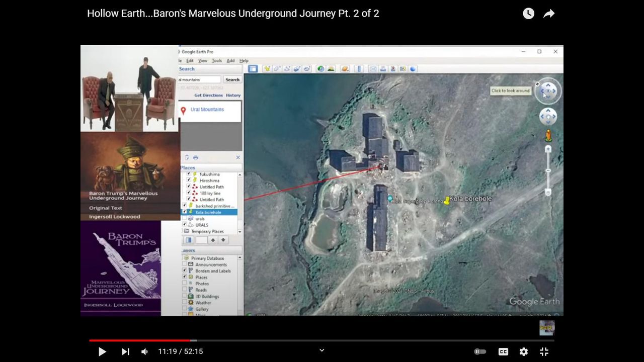This screenshot has height=362, width=644.
Task: Expand the chevron below the video
Action: [322, 350]
